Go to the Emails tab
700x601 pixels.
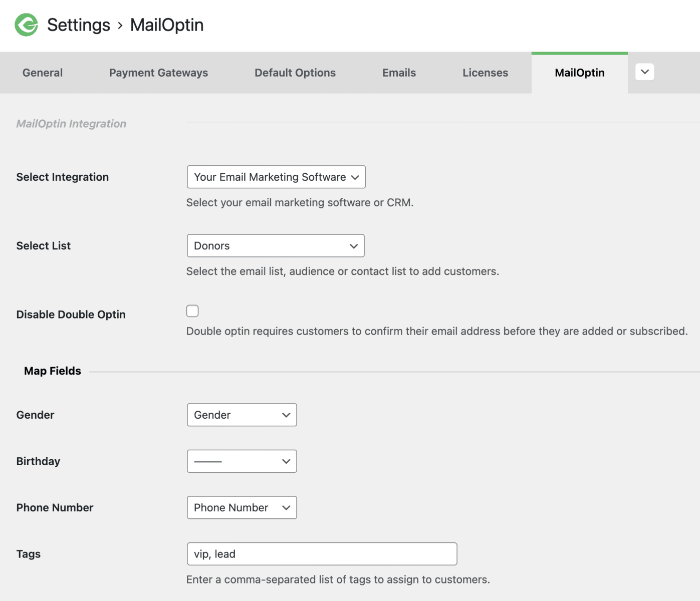(399, 73)
